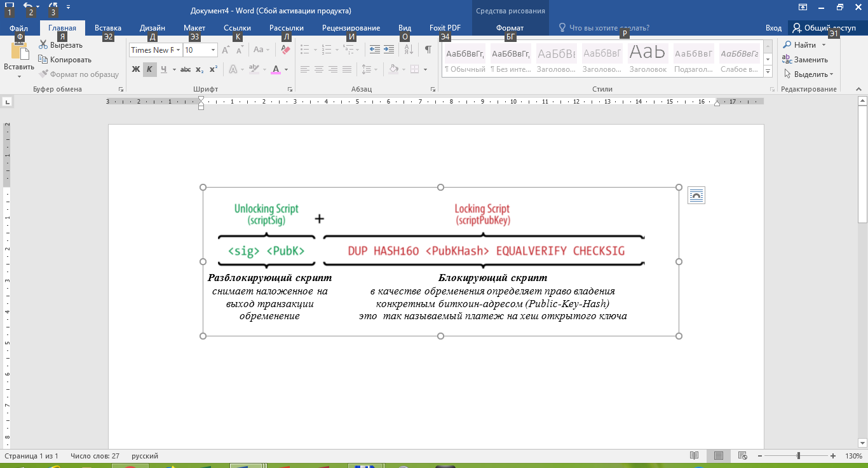Switch to the Review (Рецензирование) tab

[x=351, y=28]
